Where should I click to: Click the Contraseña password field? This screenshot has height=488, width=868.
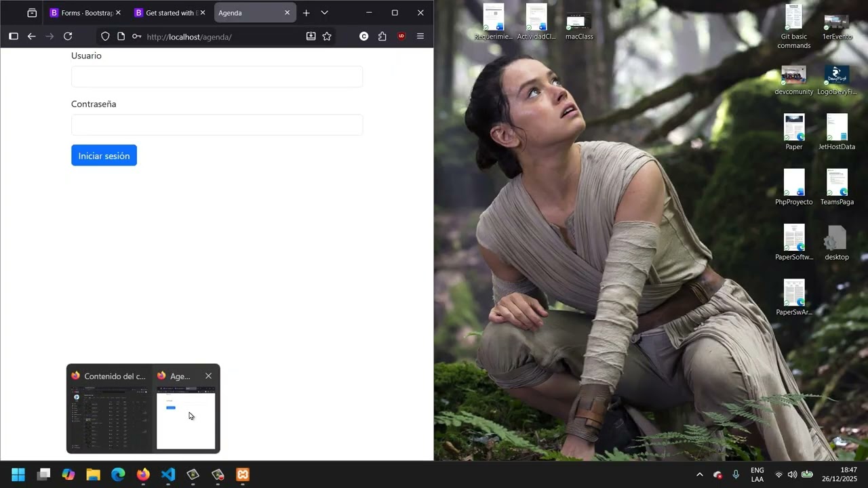tap(217, 125)
